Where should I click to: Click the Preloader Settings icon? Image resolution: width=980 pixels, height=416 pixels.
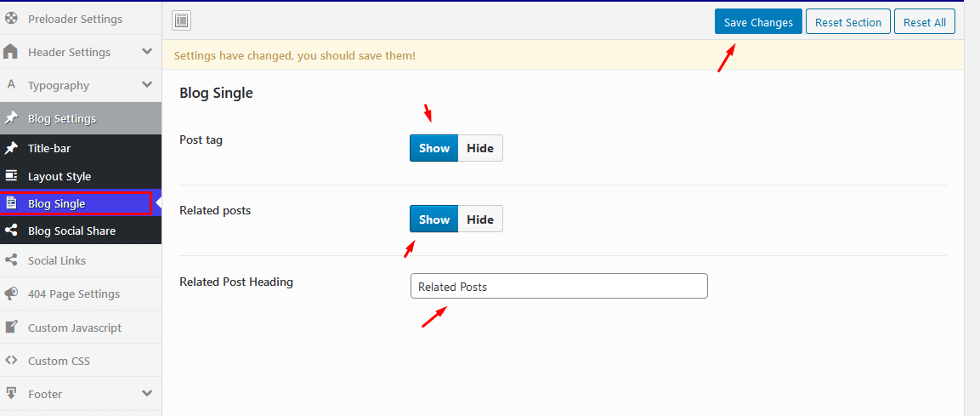pyautogui.click(x=11, y=19)
